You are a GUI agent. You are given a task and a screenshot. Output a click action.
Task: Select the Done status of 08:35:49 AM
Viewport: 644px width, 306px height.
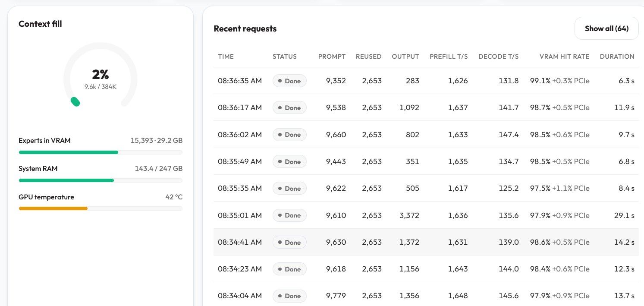pyautogui.click(x=289, y=161)
